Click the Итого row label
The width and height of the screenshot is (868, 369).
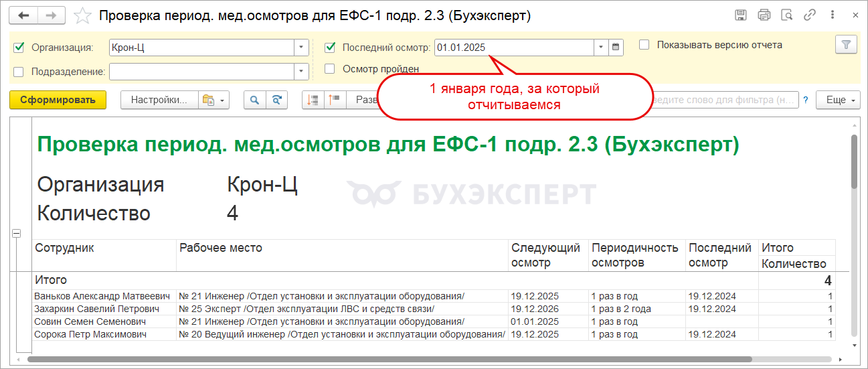51,280
